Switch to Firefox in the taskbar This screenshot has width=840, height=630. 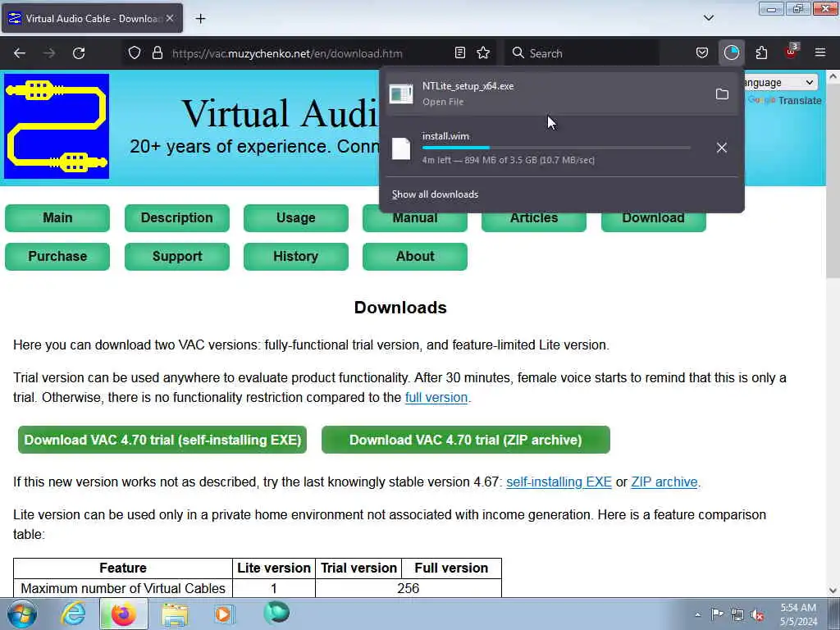pyautogui.click(x=123, y=614)
